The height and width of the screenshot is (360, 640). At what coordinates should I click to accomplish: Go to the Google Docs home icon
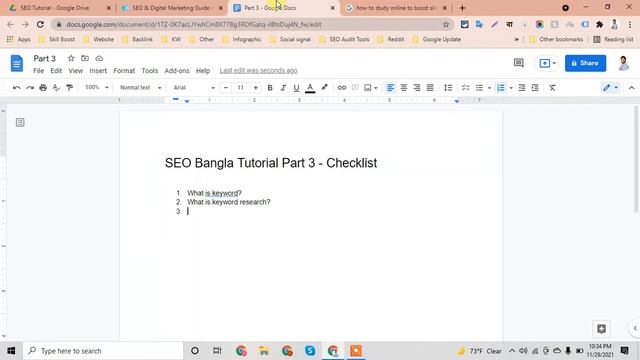[x=17, y=63]
